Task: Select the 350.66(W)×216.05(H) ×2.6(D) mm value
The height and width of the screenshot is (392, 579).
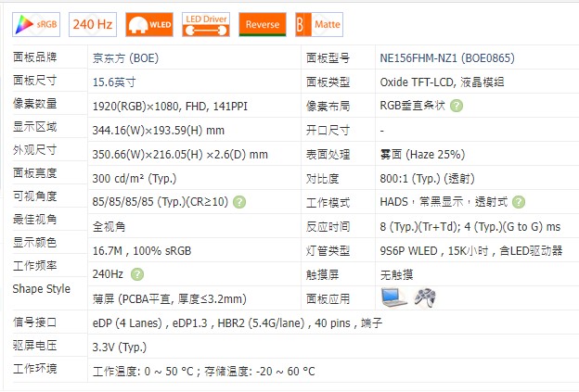Action: pos(180,154)
